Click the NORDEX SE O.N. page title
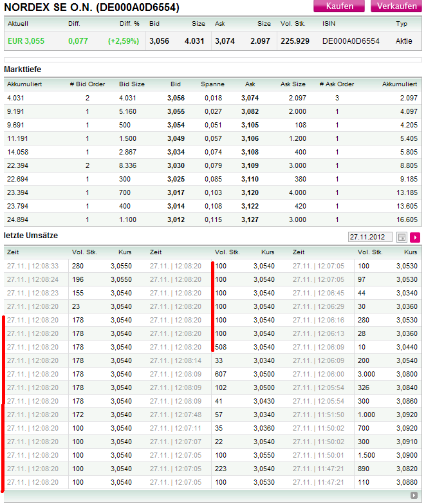Screen dimensions: 426x504 91,7
